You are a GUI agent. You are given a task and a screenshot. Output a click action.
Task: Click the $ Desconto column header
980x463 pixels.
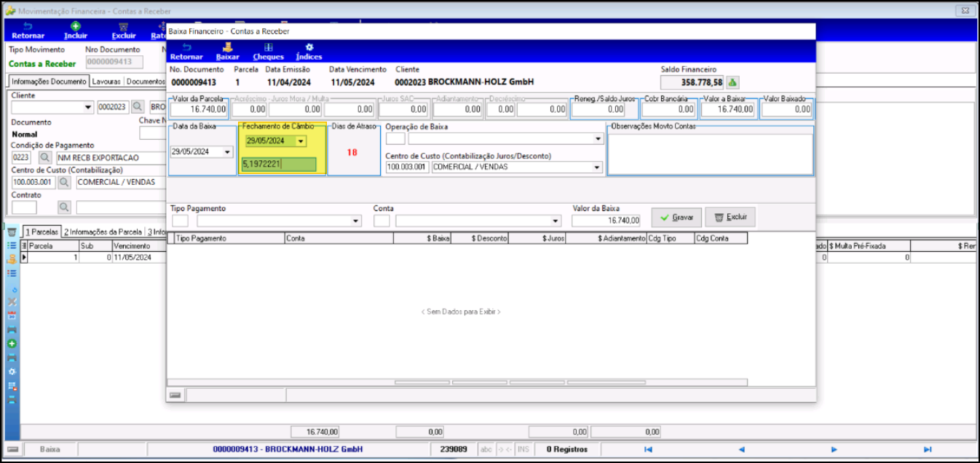point(479,238)
